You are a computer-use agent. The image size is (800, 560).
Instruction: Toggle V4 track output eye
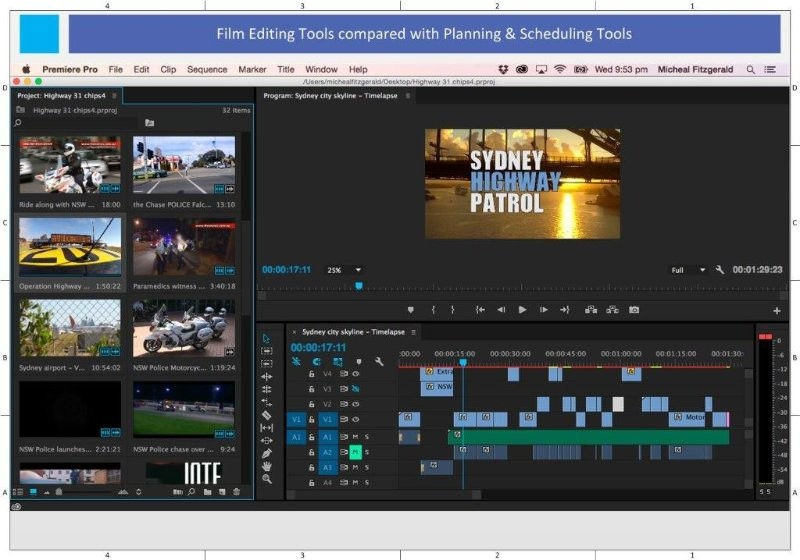356,374
